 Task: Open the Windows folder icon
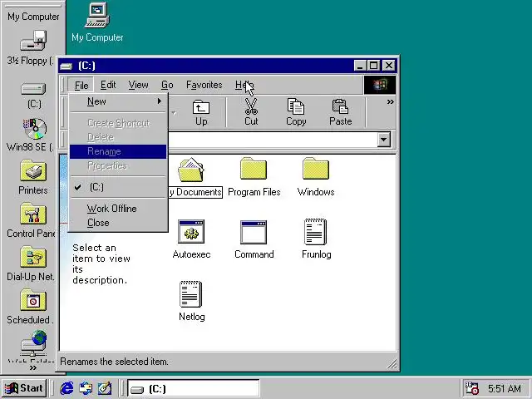point(316,169)
